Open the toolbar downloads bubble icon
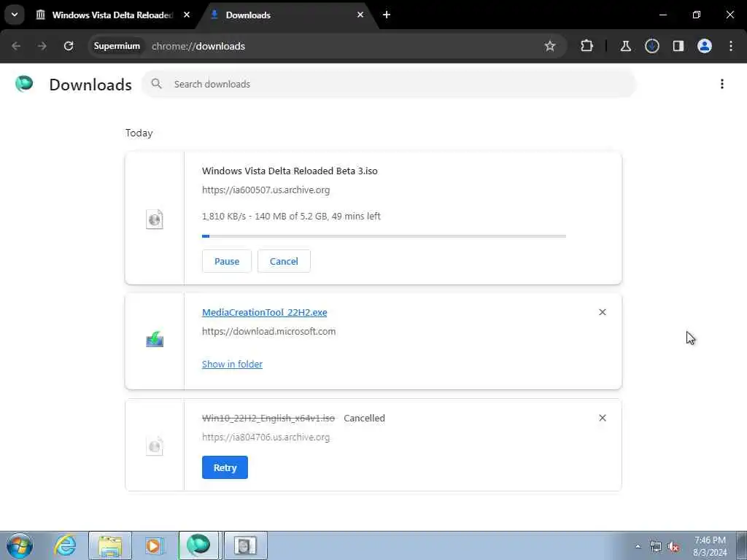This screenshot has height=560, width=747. (x=651, y=46)
